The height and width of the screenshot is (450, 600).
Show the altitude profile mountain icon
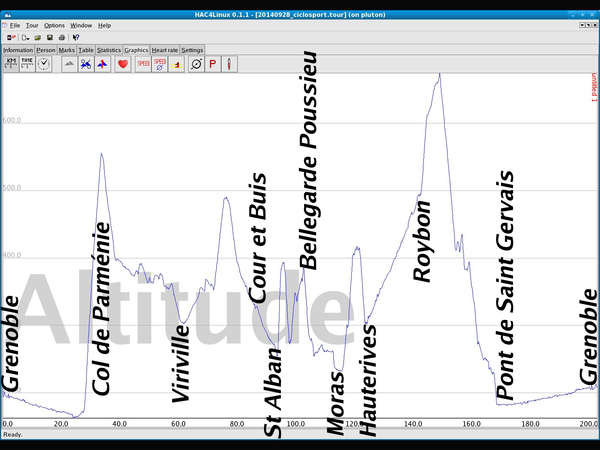pyautogui.click(x=69, y=63)
